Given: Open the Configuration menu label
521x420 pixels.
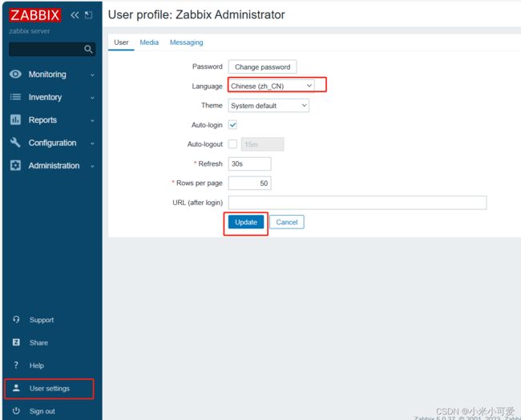Looking at the screenshot, I should [x=52, y=143].
